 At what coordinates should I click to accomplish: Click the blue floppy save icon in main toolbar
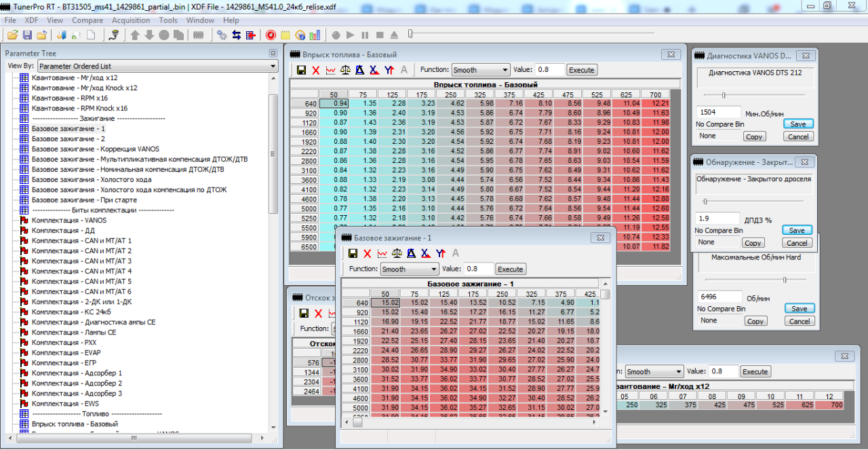point(27,35)
